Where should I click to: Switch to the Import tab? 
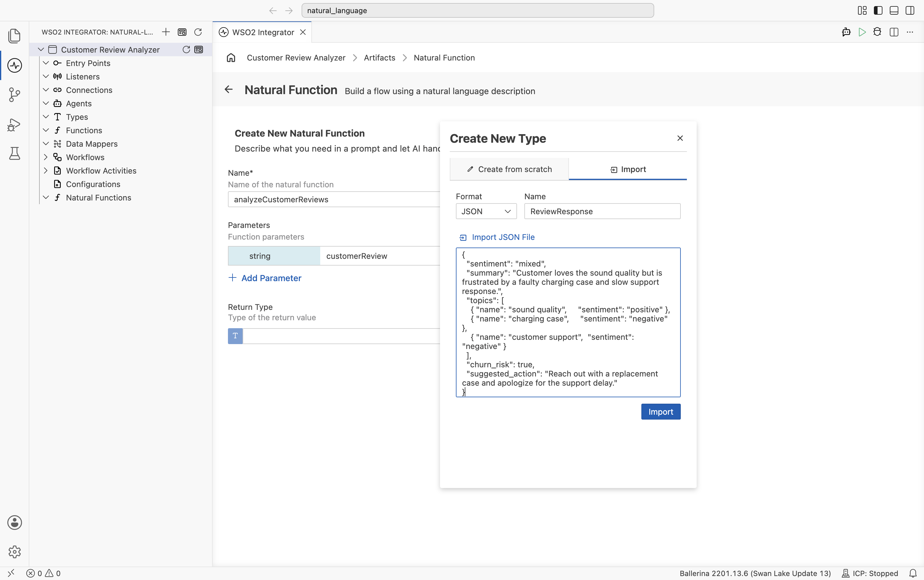(x=628, y=169)
